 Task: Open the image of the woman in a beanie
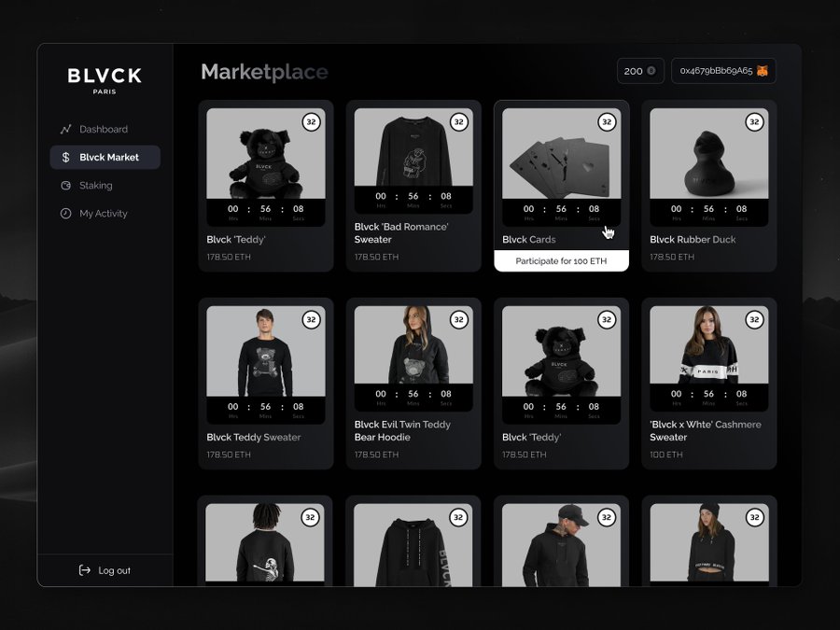pos(709,542)
